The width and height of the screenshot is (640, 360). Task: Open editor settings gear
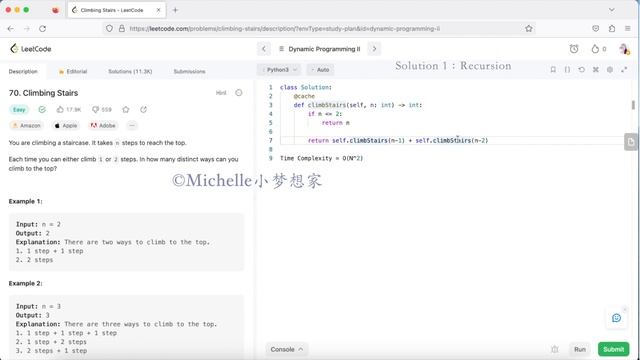tap(610, 70)
